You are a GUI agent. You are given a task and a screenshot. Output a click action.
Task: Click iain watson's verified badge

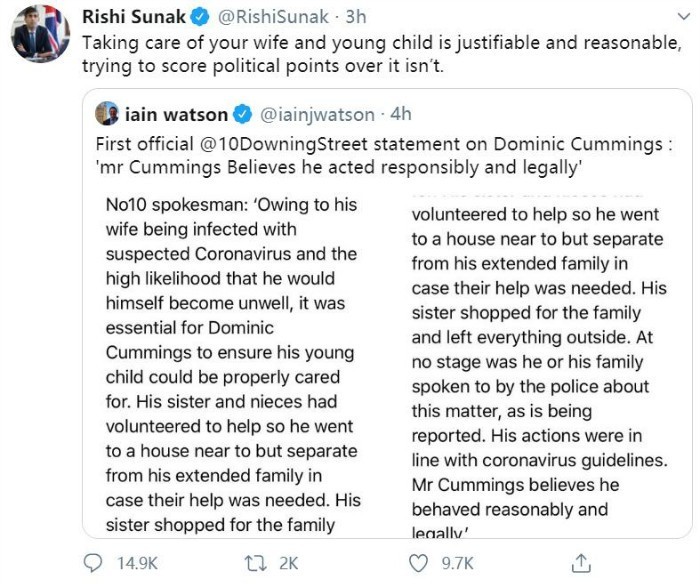tap(241, 114)
